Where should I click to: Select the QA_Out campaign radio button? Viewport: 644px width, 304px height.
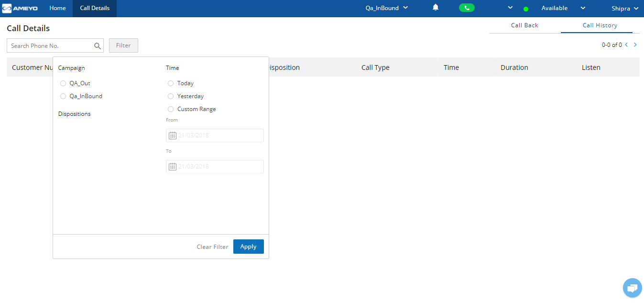point(63,83)
